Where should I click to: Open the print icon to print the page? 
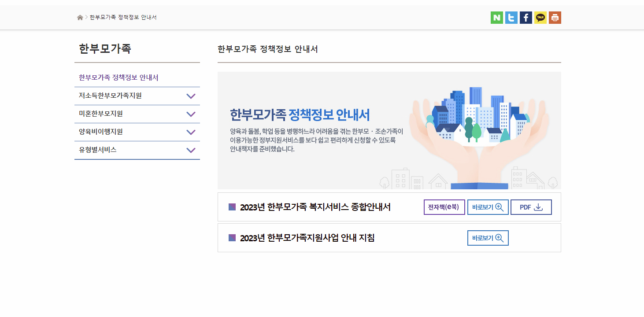coord(555,17)
